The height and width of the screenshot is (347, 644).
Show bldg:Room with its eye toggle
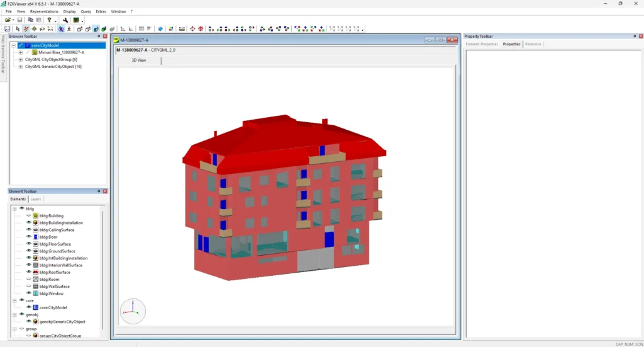(x=29, y=279)
